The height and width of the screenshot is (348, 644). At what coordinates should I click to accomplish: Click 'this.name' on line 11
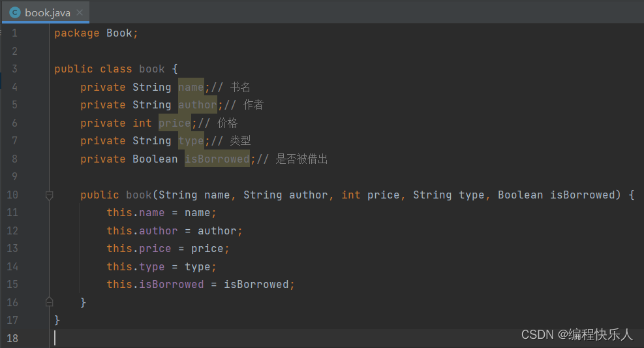pos(136,212)
